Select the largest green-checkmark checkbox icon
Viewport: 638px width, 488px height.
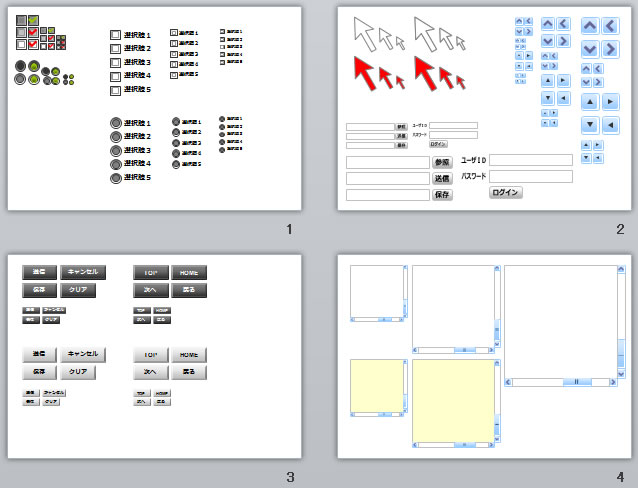point(34,20)
